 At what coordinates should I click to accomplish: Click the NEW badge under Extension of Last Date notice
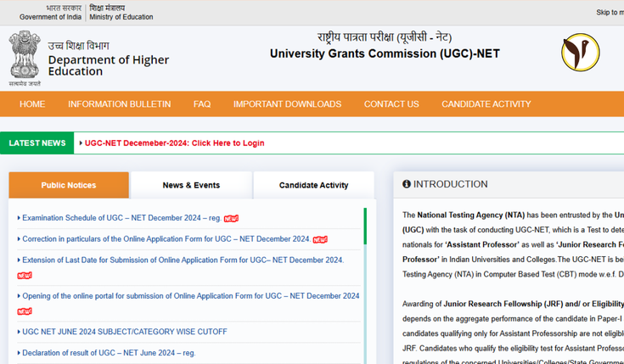(x=25, y=275)
